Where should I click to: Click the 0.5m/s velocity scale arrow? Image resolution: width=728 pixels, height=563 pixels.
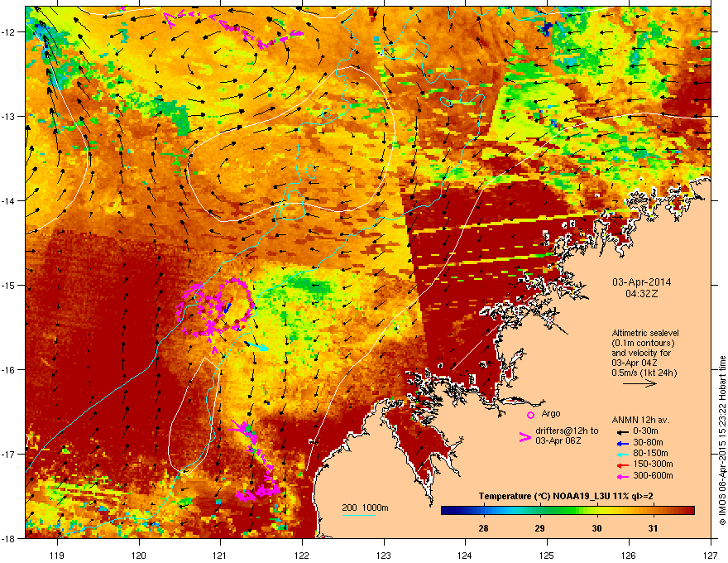pyautogui.click(x=639, y=383)
